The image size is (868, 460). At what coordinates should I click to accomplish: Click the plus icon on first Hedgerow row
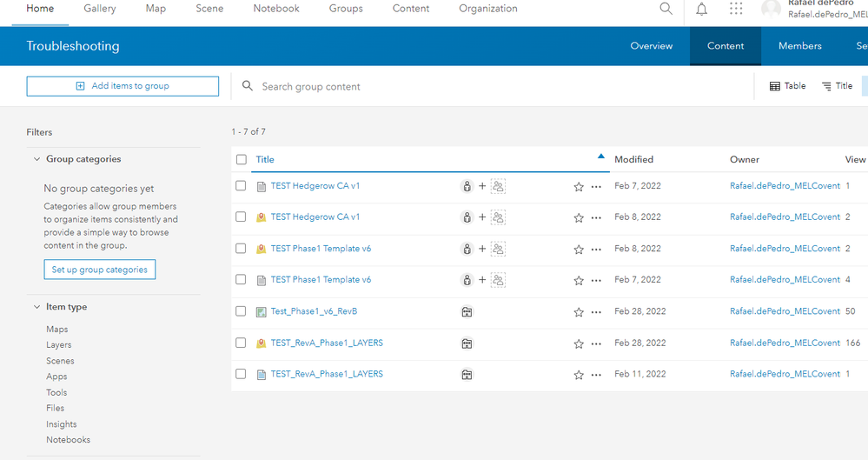click(x=482, y=186)
